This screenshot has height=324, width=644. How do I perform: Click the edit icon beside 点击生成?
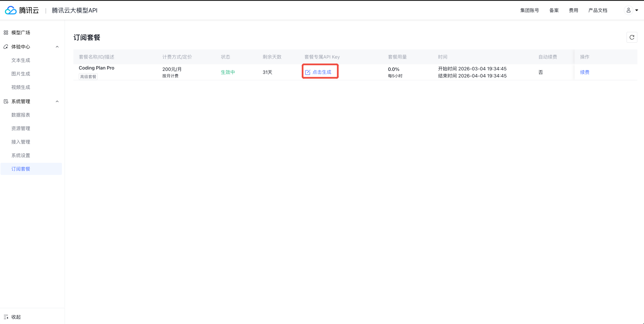pos(308,72)
